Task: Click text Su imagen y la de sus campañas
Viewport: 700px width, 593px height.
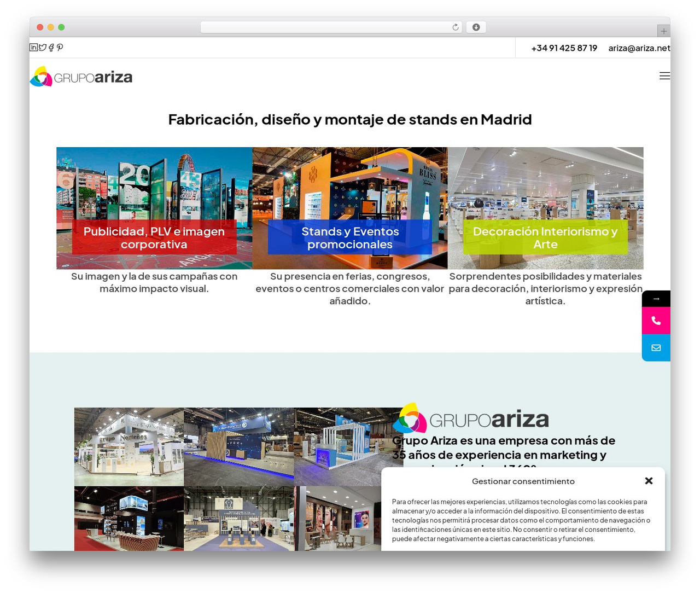Action: (x=154, y=282)
